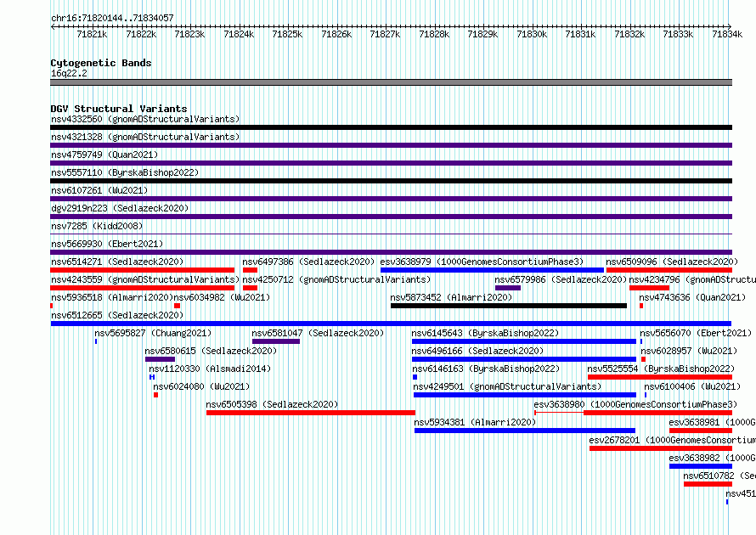Select the blue bar under nsv5934381

pyautogui.click(x=525, y=431)
